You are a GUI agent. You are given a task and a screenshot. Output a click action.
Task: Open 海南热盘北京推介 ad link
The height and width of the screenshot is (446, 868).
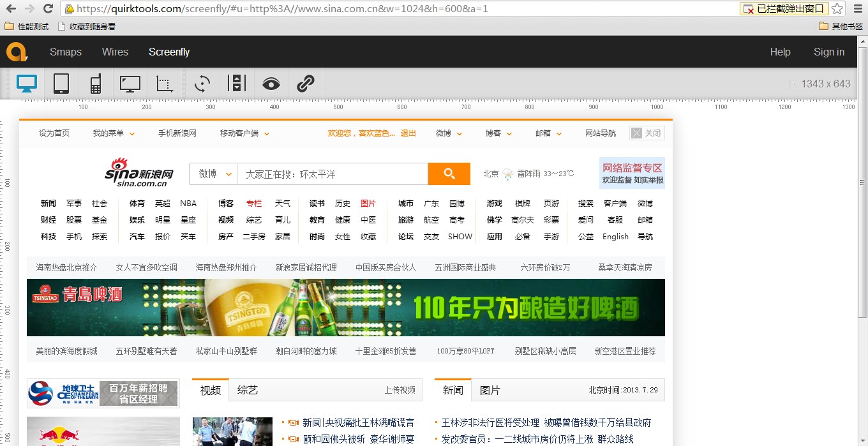click(67, 267)
